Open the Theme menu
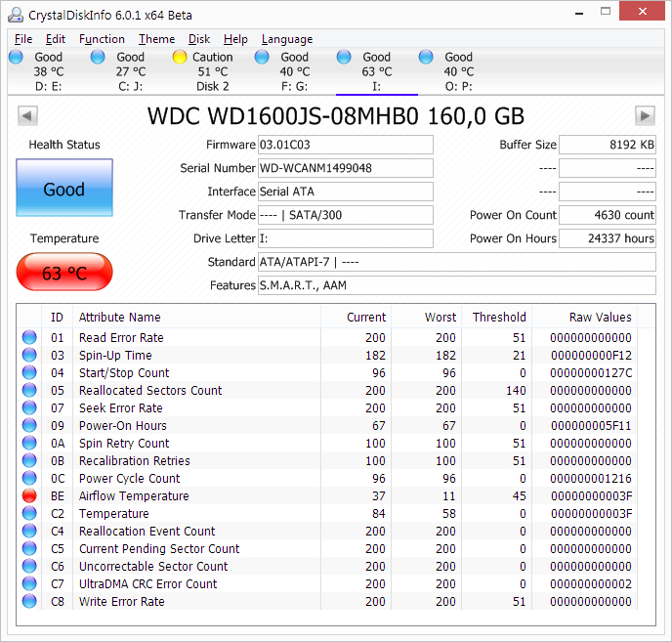Screen dimensions: 672x642 (x=156, y=39)
